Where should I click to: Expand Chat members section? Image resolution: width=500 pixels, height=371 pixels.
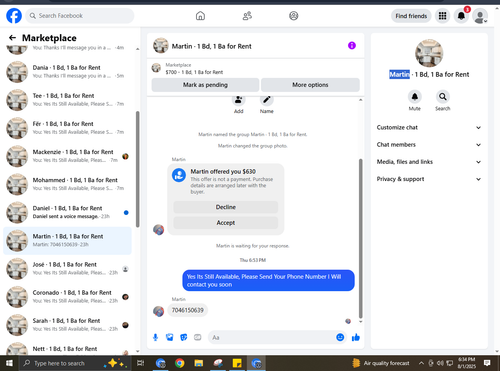429,145
